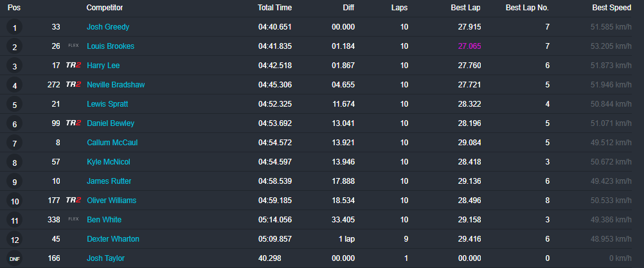Open Dexter Wharton's competitor page
644x268 pixels.
click(113, 239)
